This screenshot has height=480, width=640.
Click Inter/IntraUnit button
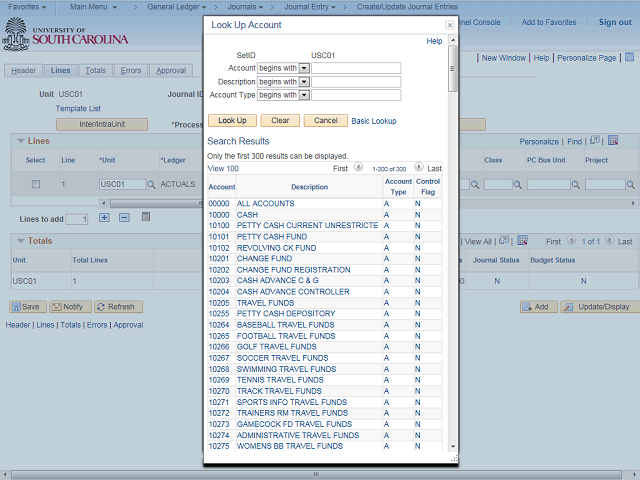point(102,124)
